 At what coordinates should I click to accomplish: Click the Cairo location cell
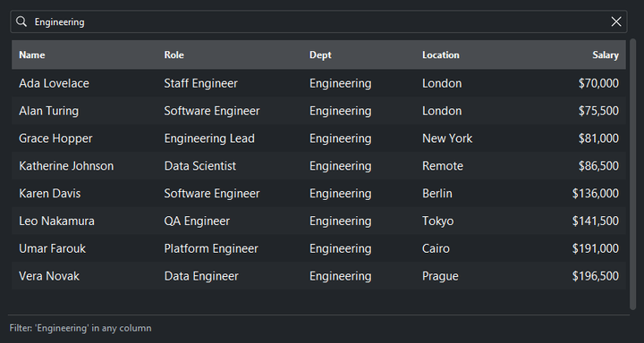(436, 248)
